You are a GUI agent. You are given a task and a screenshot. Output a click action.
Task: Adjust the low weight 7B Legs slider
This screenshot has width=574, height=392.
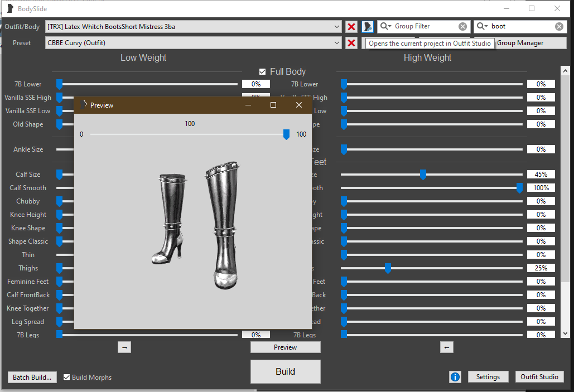click(59, 334)
